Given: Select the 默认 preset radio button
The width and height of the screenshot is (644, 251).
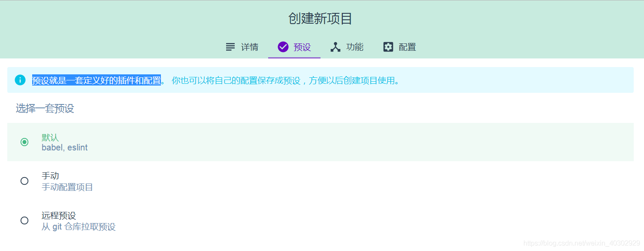Looking at the screenshot, I should [x=24, y=142].
